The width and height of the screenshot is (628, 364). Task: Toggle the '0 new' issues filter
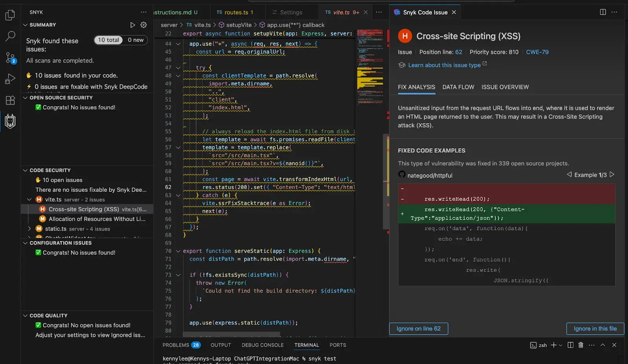tap(135, 40)
